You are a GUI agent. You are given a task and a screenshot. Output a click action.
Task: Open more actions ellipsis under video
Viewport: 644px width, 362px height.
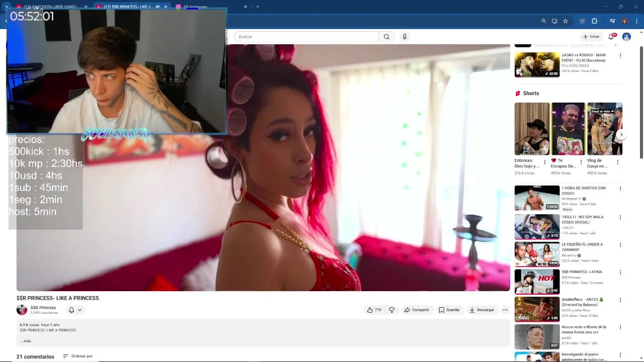click(505, 310)
